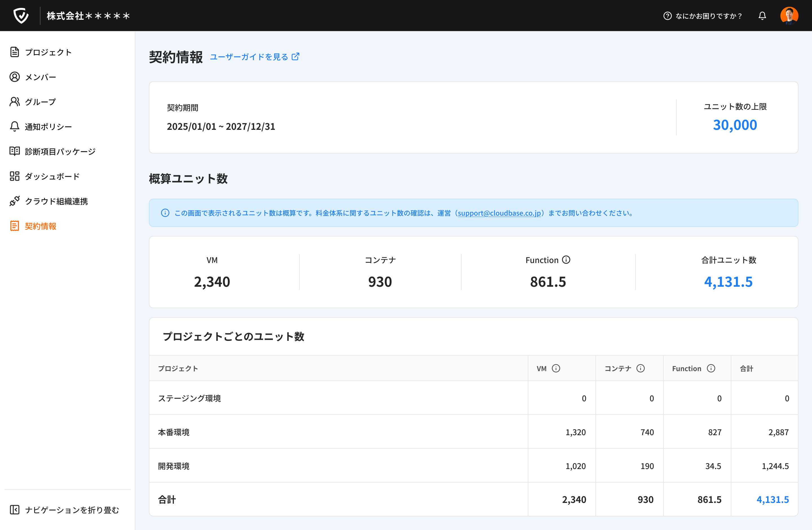
Task: Click the shield logo icon in header
Action: tap(21, 16)
